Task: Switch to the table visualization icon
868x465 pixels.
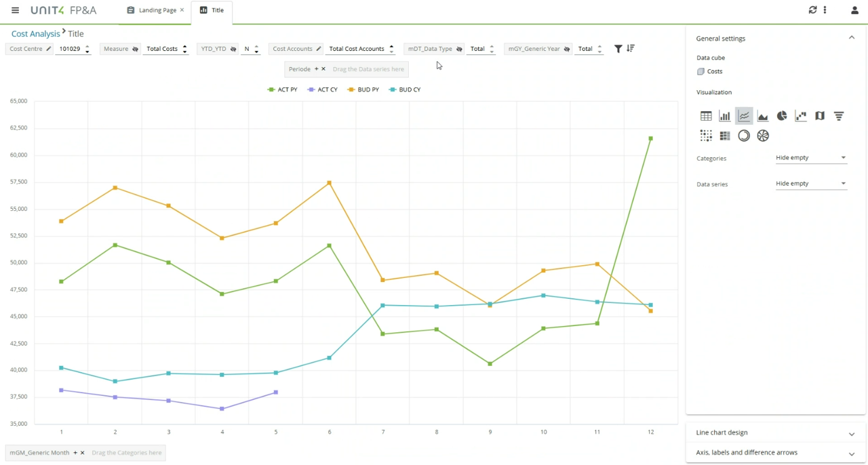Action: (x=706, y=115)
